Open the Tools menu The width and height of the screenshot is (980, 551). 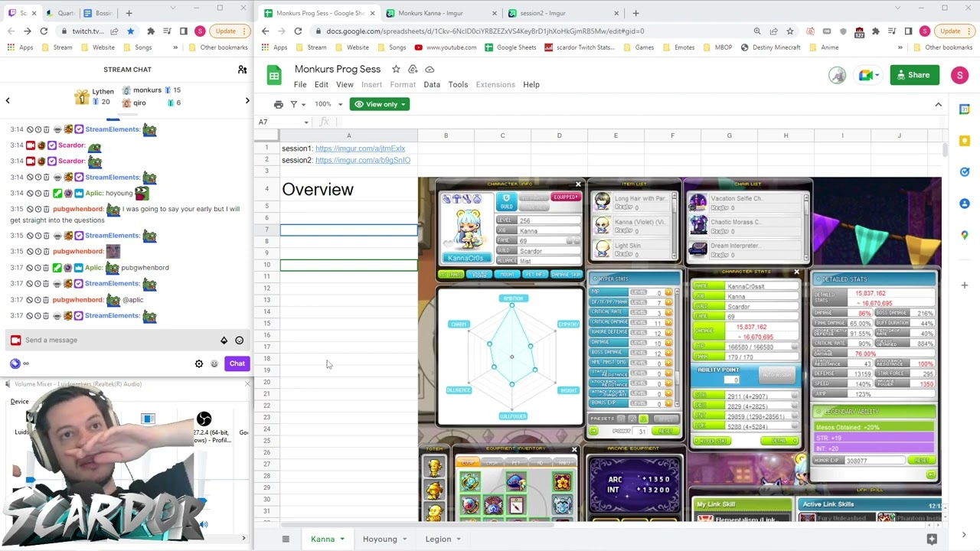pos(458,84)
